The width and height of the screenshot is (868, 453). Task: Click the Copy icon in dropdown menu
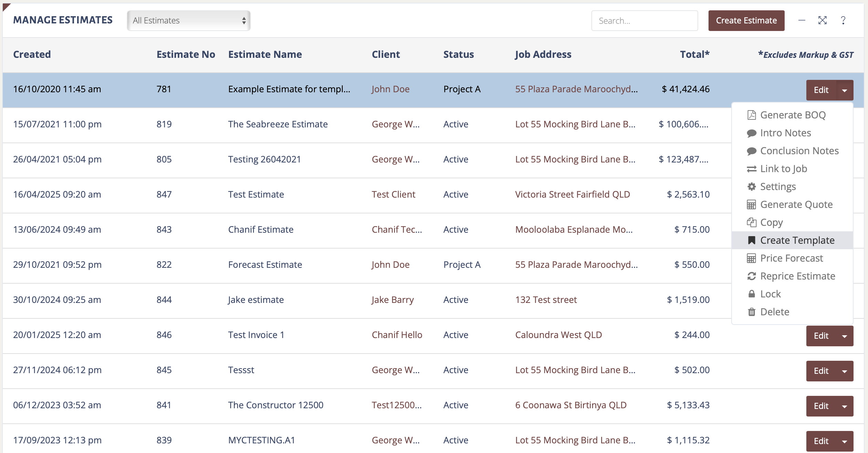click(x=751, y=222)
